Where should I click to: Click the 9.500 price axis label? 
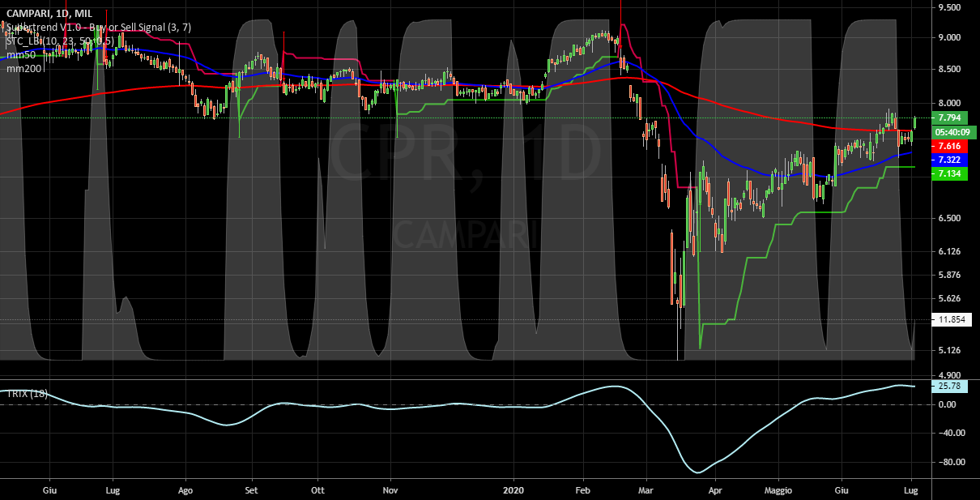tap(948, 7)
